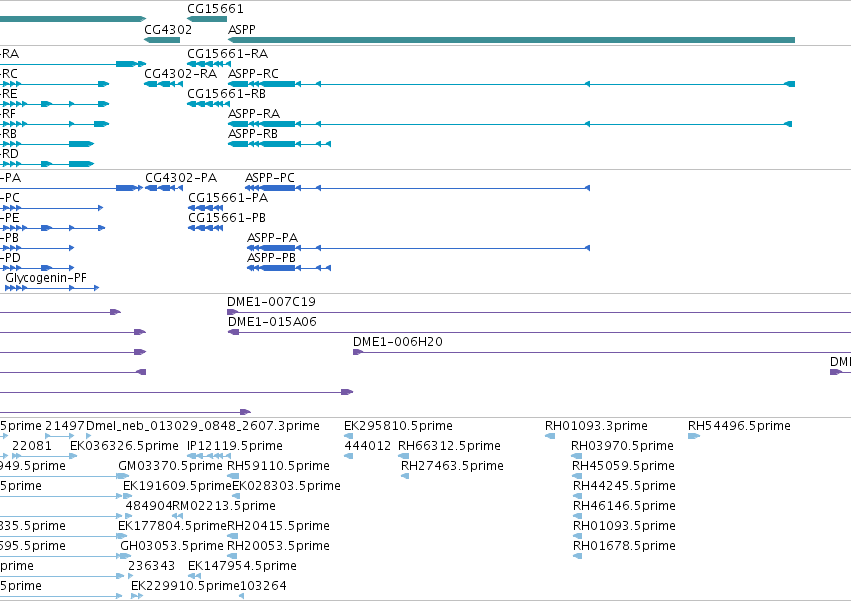Click the CG15661-RA transcript label
Screen dimensions: 851x601
point(227,54)
